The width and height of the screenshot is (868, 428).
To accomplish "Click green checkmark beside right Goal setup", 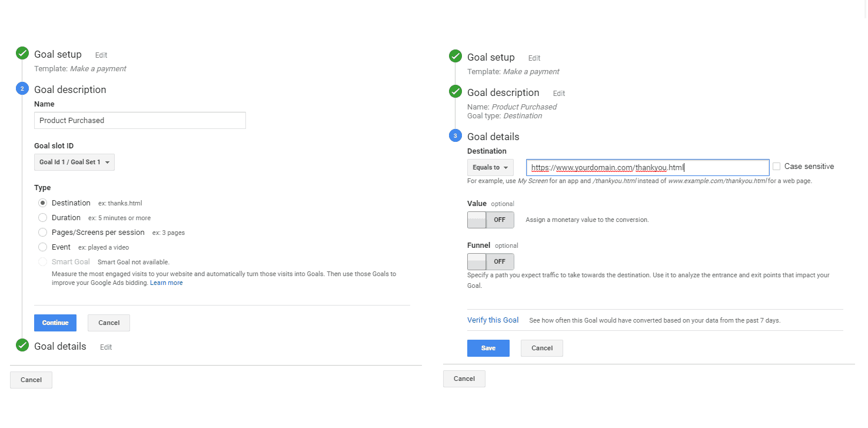I will coord(455,57).
